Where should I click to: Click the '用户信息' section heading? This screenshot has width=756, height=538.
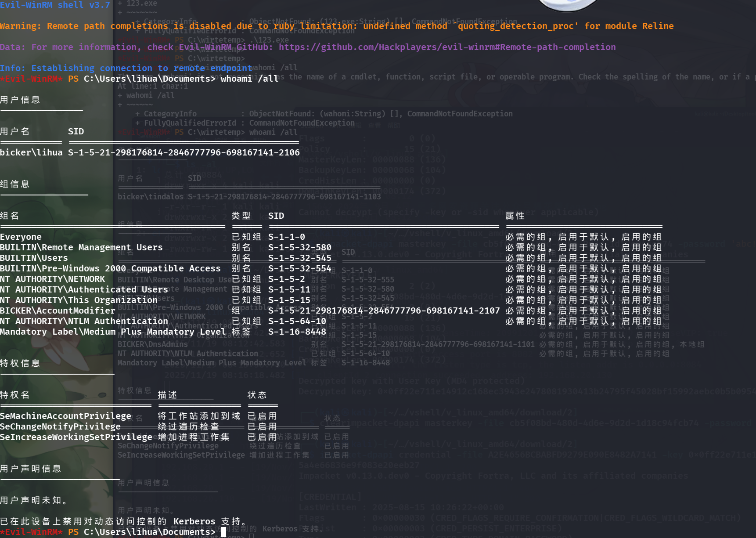tap(20, 100)
